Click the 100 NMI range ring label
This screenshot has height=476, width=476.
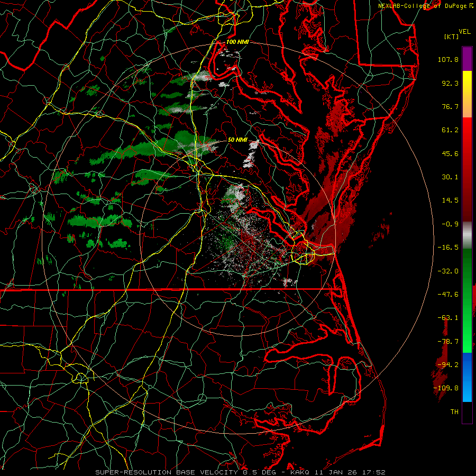pos(237,42)
